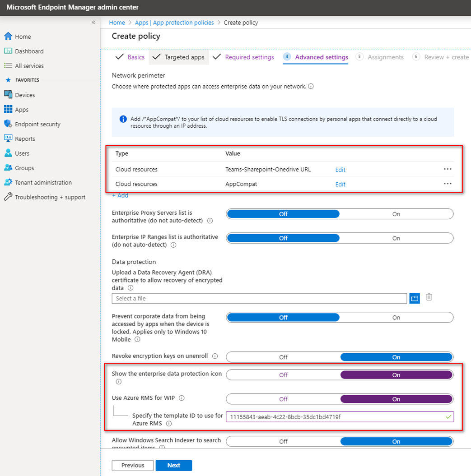This screenshot has height=476, width=471.
Task: Open the Reports icon in sidebar
Action: [x=8, y=139]
